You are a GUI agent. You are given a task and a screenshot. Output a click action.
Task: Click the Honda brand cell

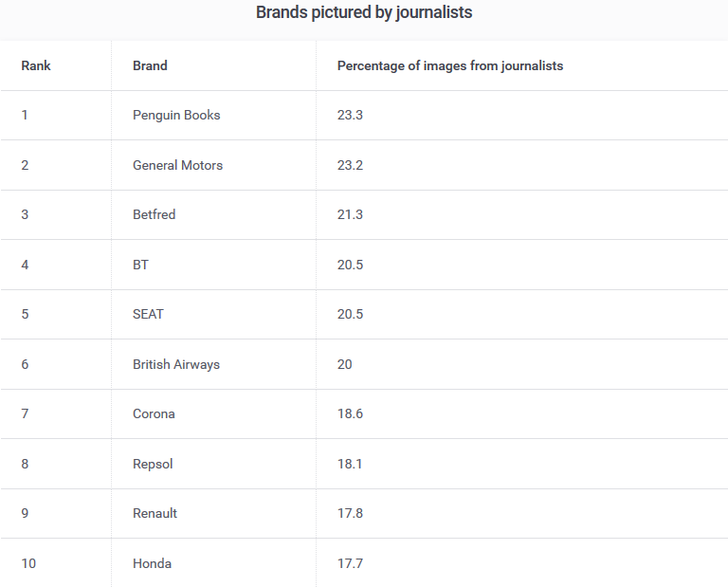[152, 563]
